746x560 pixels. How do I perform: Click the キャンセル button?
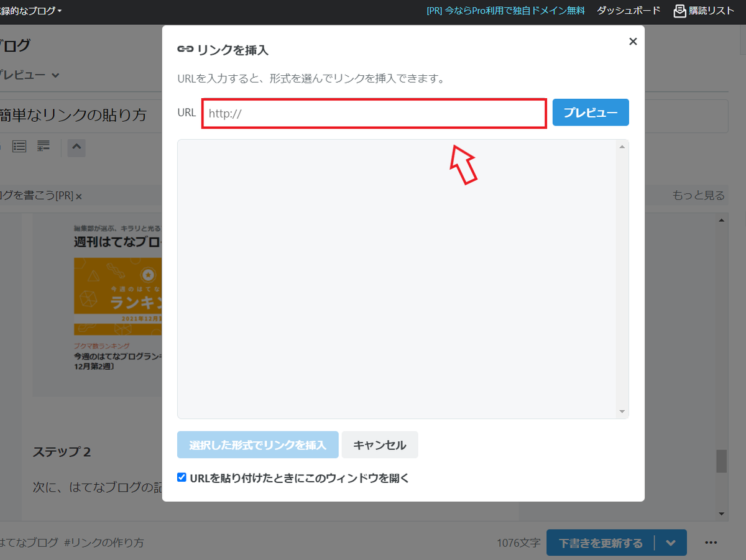(380, 445)
